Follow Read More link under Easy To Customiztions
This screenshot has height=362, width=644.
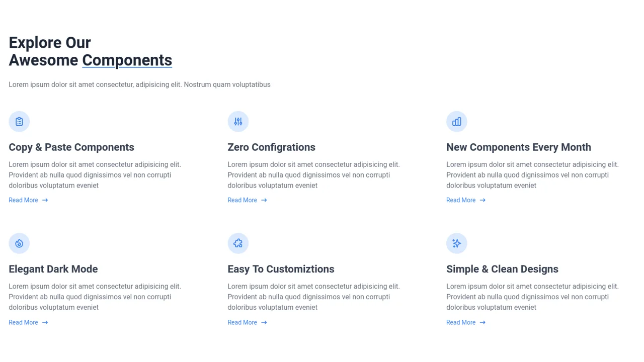pyautogui.click(x=243, y=322)
